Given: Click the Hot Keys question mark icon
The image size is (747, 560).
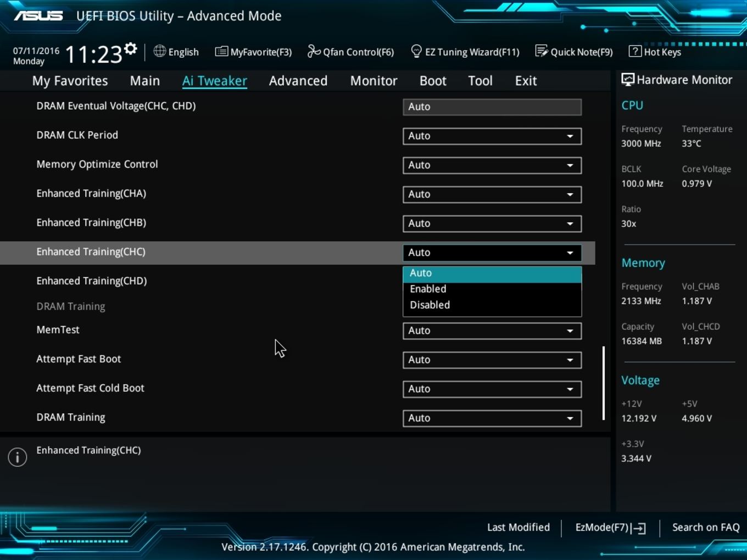Looking at the screenshot, I should pyautogui.click(x=635, y=51).
